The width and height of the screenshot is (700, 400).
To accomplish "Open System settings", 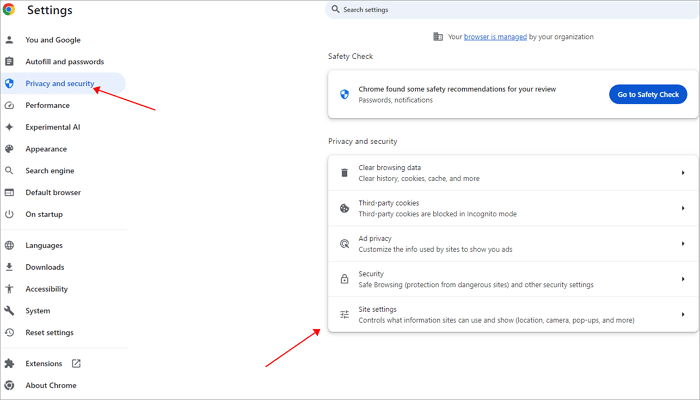I will [x=38, y=311].
